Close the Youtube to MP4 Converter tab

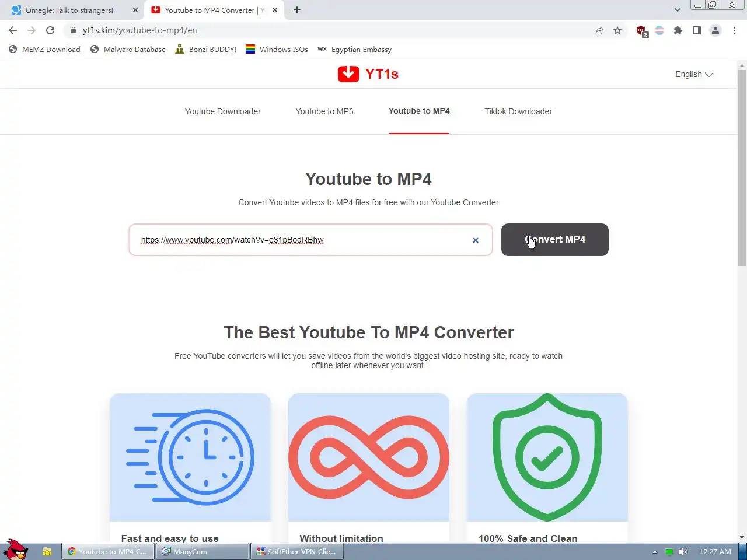[275, 10]
